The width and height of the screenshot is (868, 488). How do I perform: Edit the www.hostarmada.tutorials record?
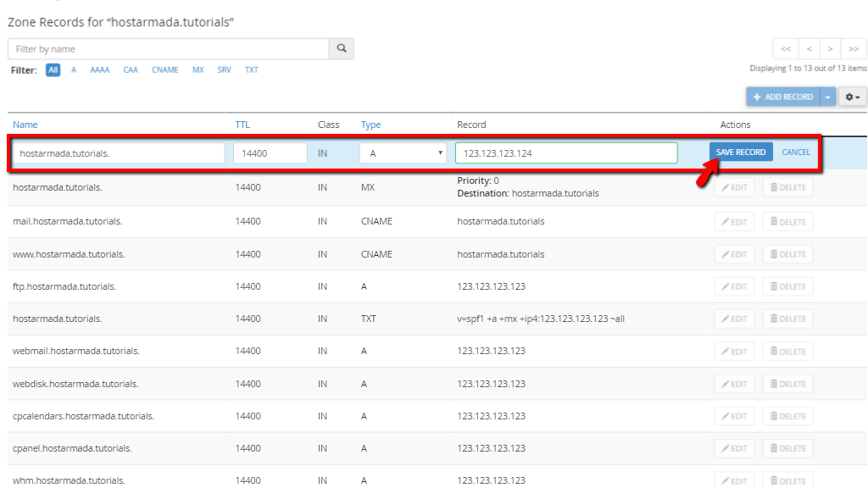(x=735, y=254)
